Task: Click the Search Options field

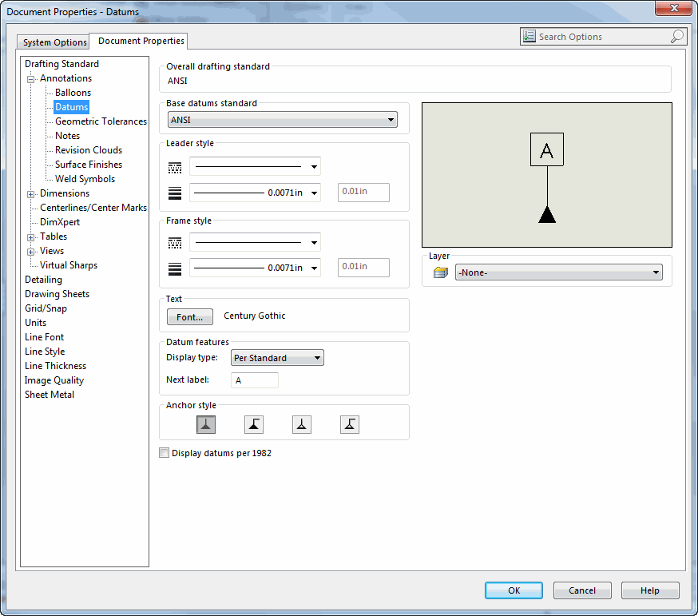Action: point(603,37)
